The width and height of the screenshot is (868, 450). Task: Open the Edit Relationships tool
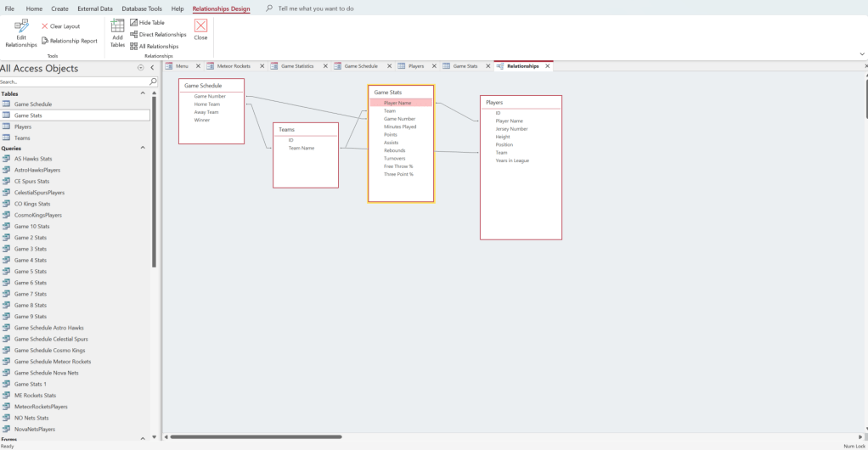(21, 32)
